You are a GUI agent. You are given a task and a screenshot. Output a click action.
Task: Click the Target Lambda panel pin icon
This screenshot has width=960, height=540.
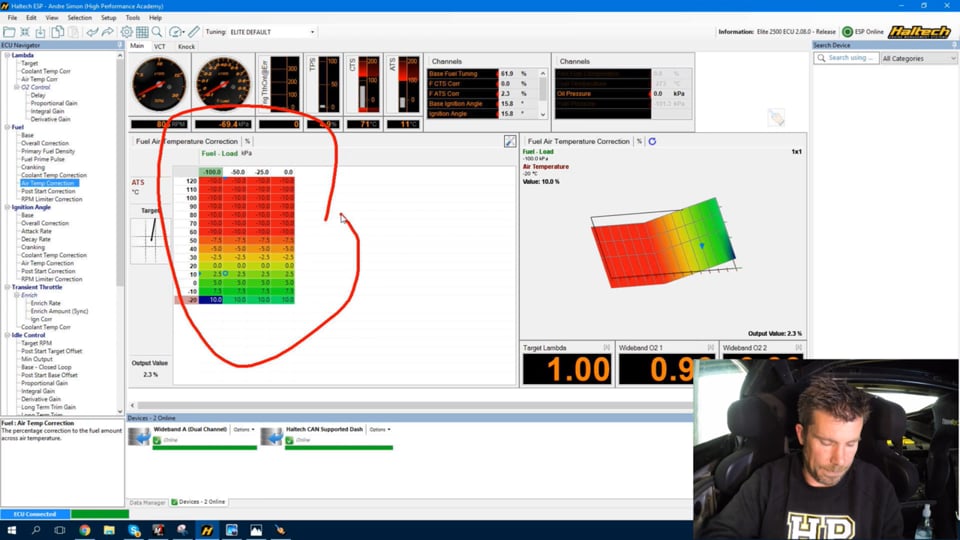point(607,348)
